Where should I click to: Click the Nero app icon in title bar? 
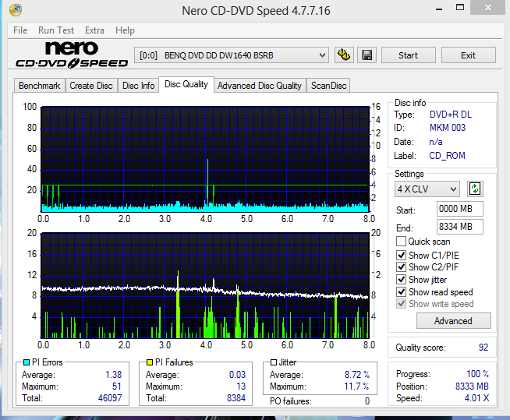coord(16,10)
